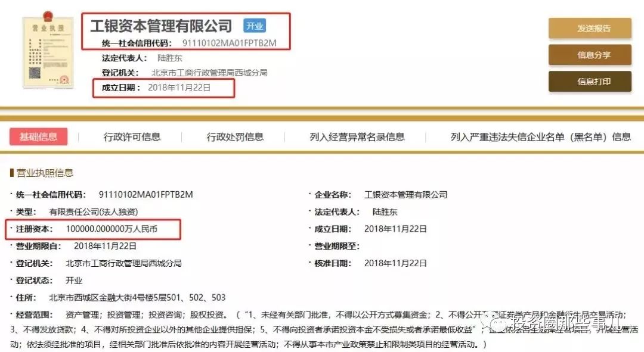
Task: Click header founding date 2018年11月22日
Action: click(179, 88)
